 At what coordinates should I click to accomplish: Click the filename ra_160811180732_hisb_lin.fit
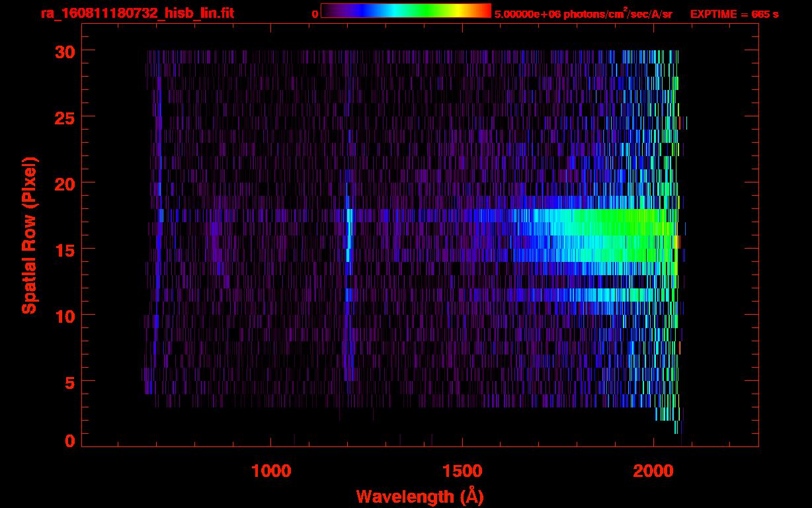tap(137, 13)
